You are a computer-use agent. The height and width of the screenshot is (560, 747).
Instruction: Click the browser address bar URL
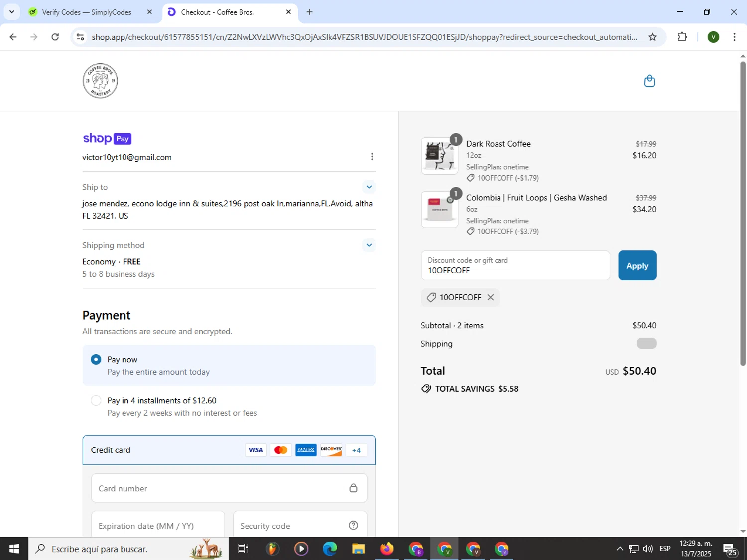tap(364, 37)
